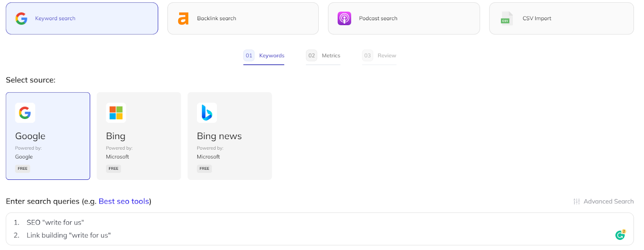This screenshot has height=250, width=644.
Task: Choose the Podcast search option
Action: tap(404, 19)
